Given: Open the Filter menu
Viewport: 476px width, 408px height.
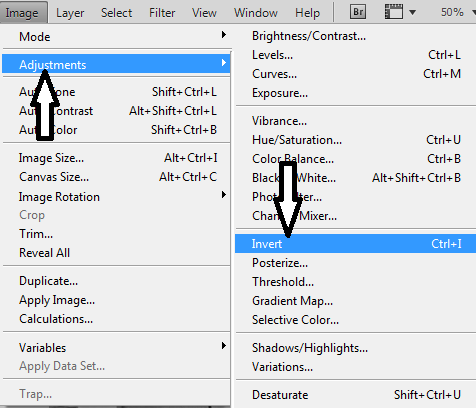Looking at the screenshot, I should 162,13.
